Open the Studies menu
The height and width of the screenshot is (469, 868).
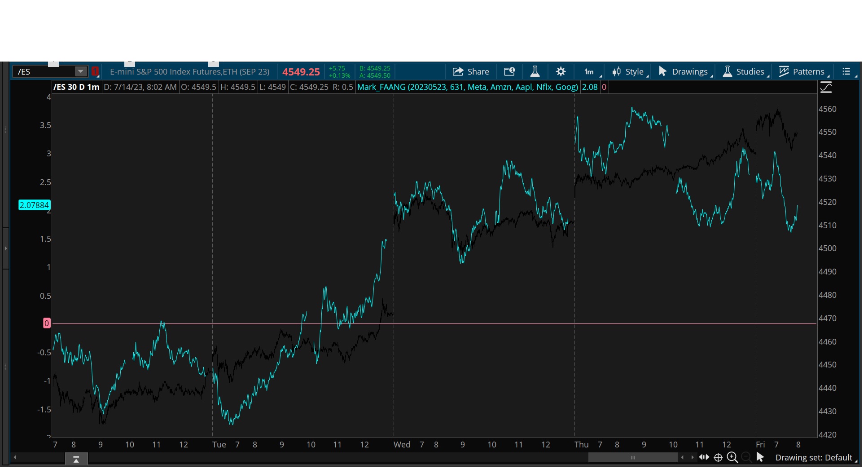point(745,71)
